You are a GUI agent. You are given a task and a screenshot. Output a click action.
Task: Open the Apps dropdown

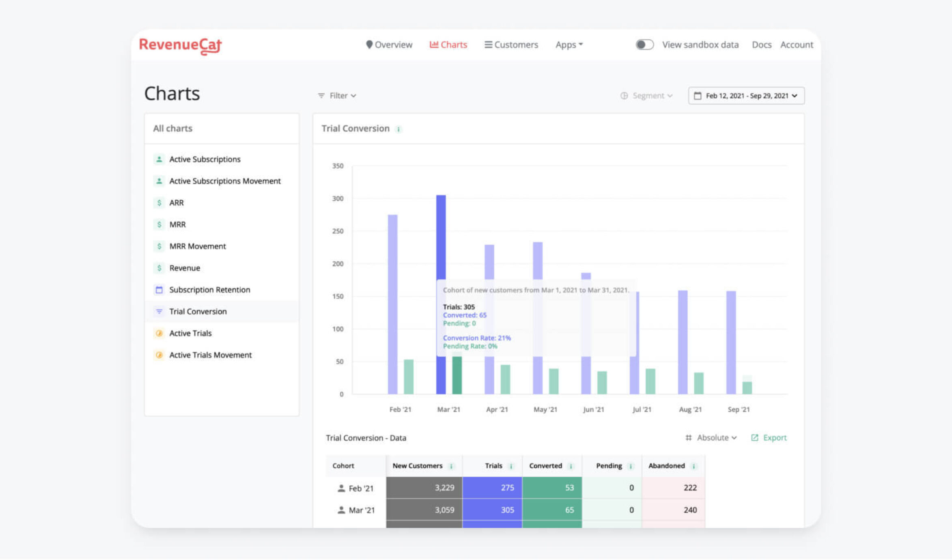pos(568,45)
